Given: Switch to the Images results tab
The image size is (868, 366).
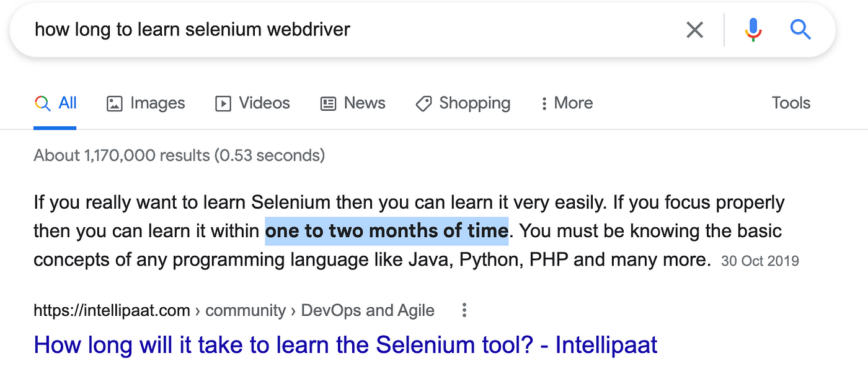Looking at the screenshot, I should 146,103.
